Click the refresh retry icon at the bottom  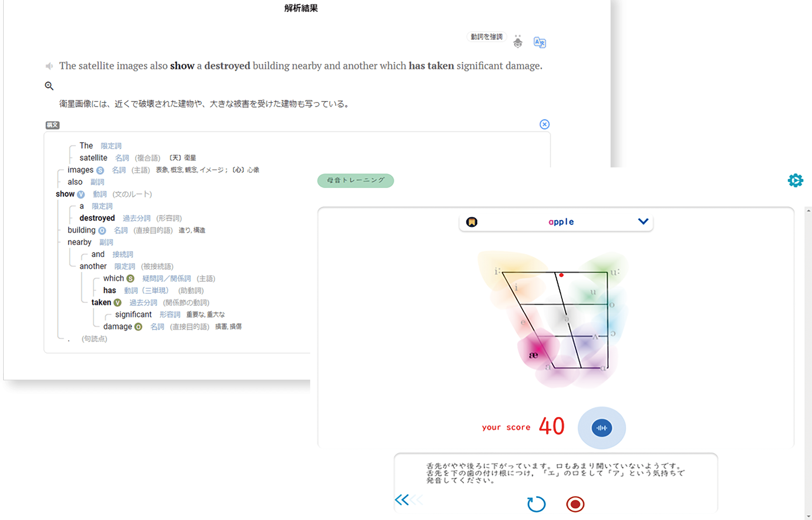click(x=536, y=503)
